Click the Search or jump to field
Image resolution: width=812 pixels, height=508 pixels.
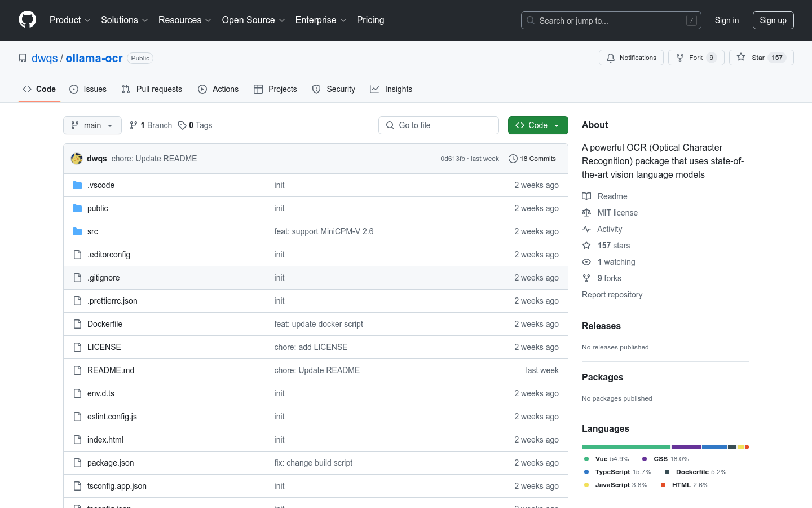coord(611,20)
